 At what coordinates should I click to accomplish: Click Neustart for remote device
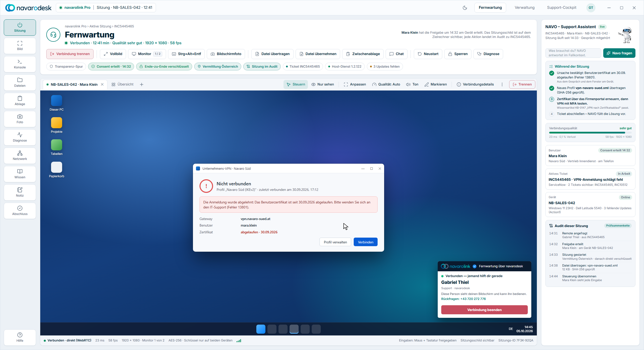coord(428,54)
